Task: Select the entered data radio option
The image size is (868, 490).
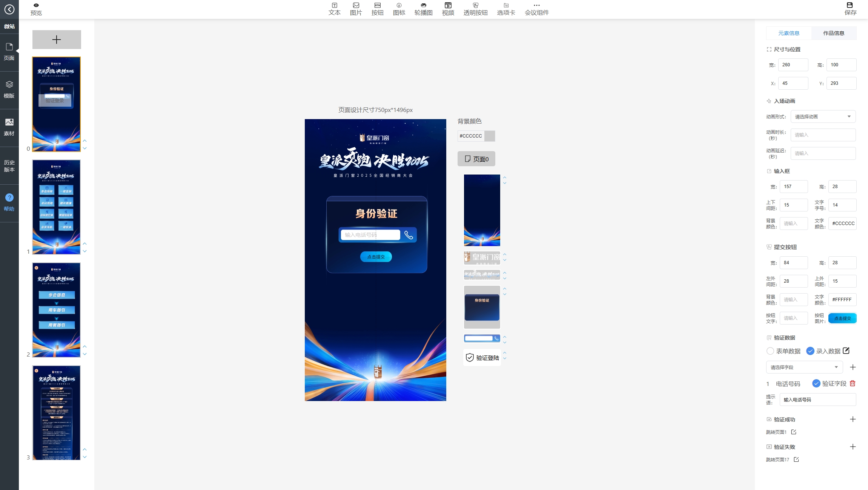Action: pyautogui.click(x=810, y=351)
